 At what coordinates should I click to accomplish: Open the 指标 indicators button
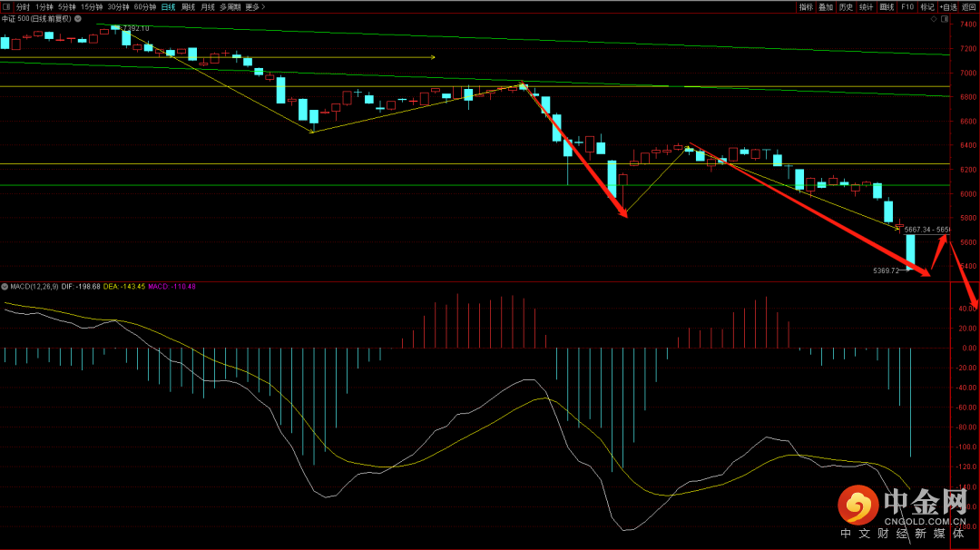806,6
